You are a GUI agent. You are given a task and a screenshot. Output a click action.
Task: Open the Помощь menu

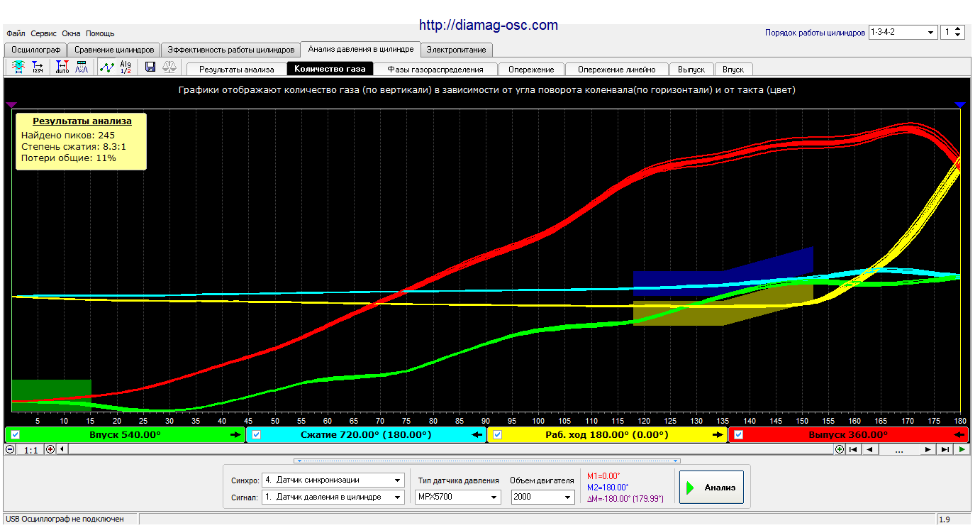coord(100,33)
